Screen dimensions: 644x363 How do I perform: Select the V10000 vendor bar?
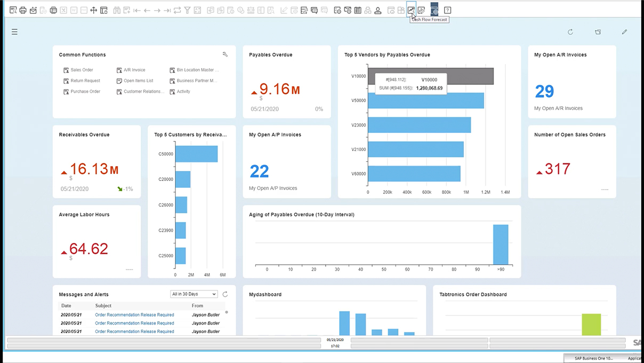coord(431,76)
